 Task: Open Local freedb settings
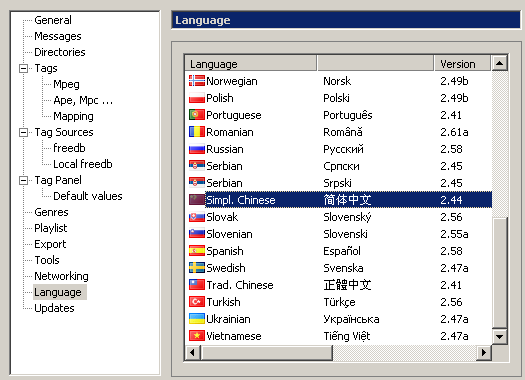pos(83,164)
